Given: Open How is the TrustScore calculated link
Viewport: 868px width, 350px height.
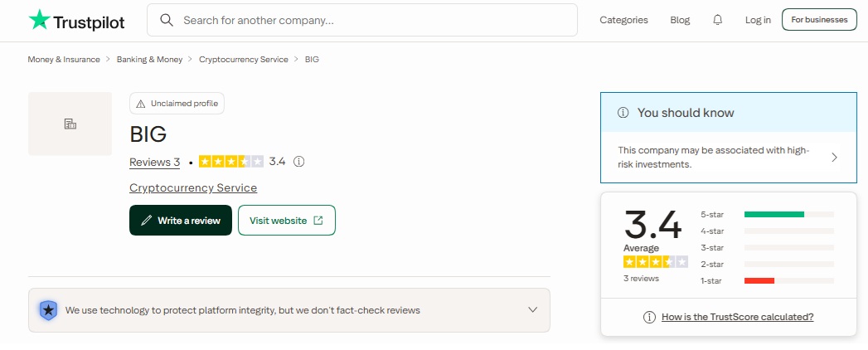Looking at the screenshot, I should [737, 318].
